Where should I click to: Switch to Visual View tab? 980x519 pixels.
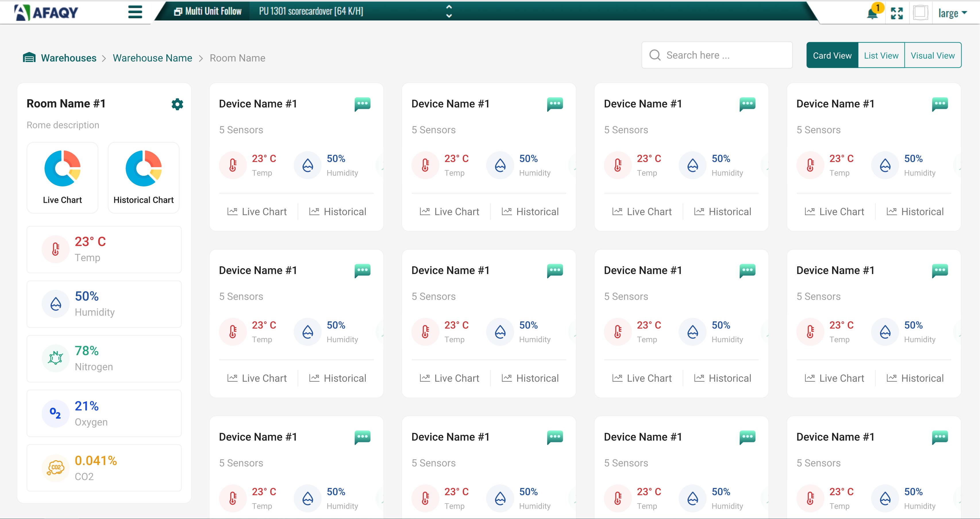point(932,55)
